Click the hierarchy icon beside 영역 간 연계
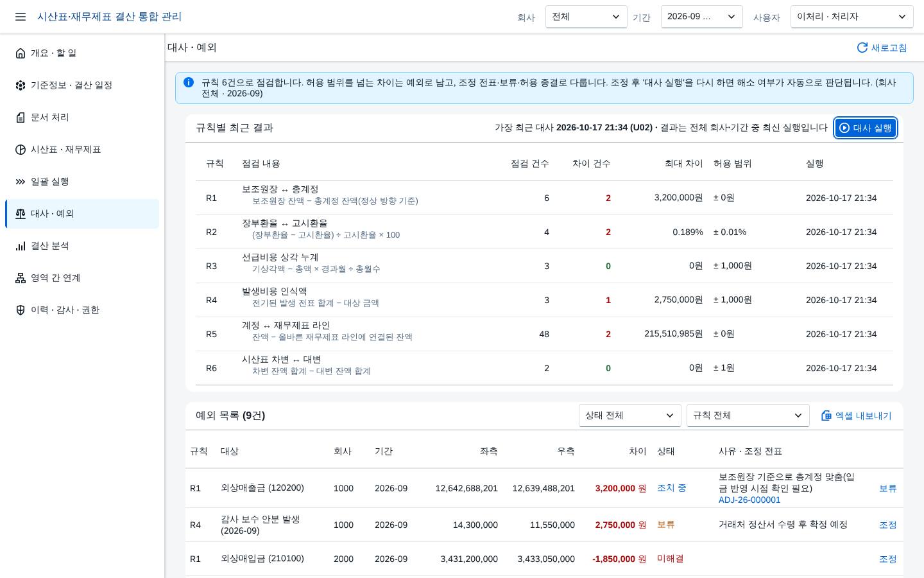This screenshot has width=924, height=578. click(21, 278)
